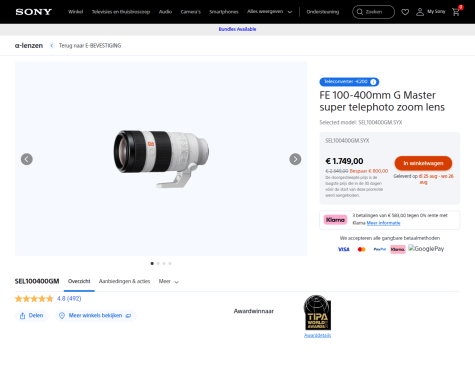Image resolution: width=475 pixels, height=380 pixels.
Task: Open Televisies en thuisbioscoop menu
Action: [121, 12]
